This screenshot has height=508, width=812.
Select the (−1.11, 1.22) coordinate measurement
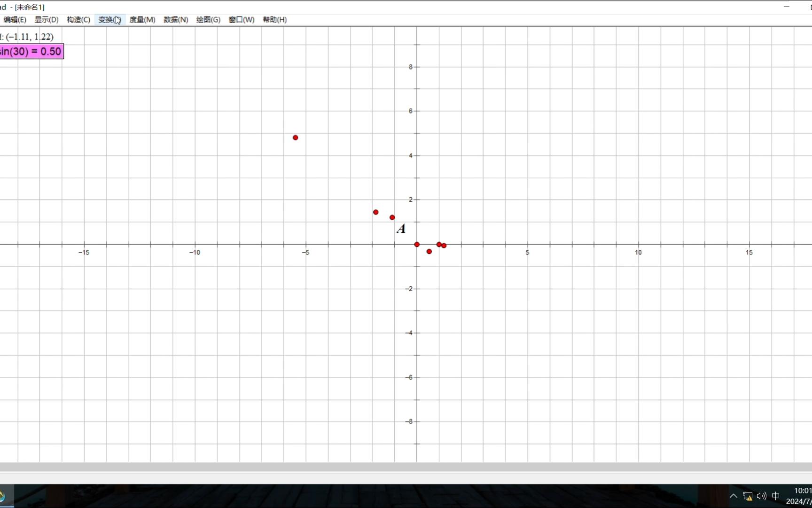[27, 37]
